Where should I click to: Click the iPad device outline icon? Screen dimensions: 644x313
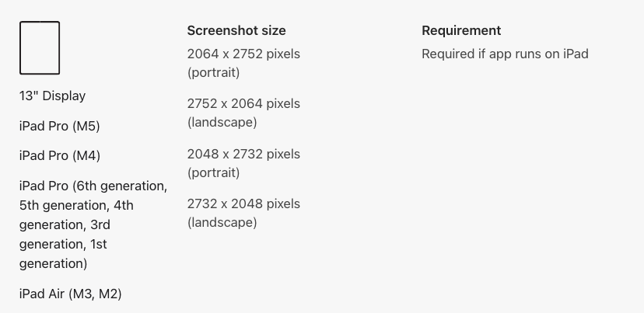click(x=40, y=48)
